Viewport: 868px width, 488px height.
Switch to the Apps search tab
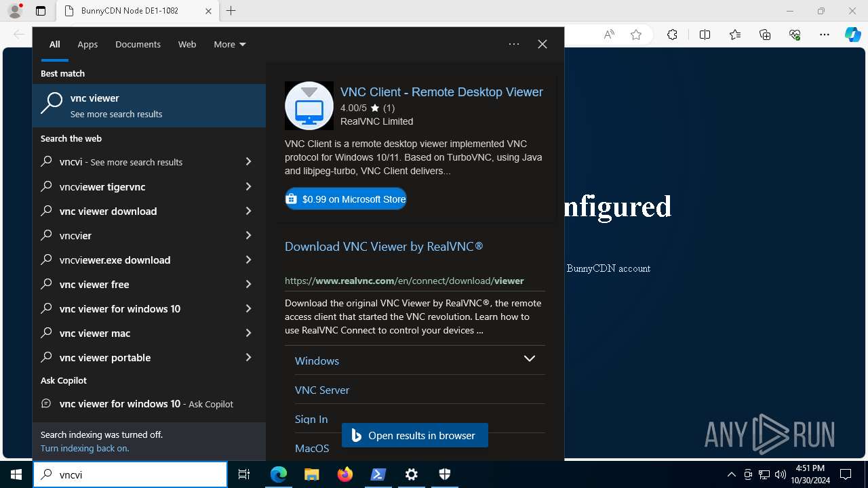click(x=87, y=44)
